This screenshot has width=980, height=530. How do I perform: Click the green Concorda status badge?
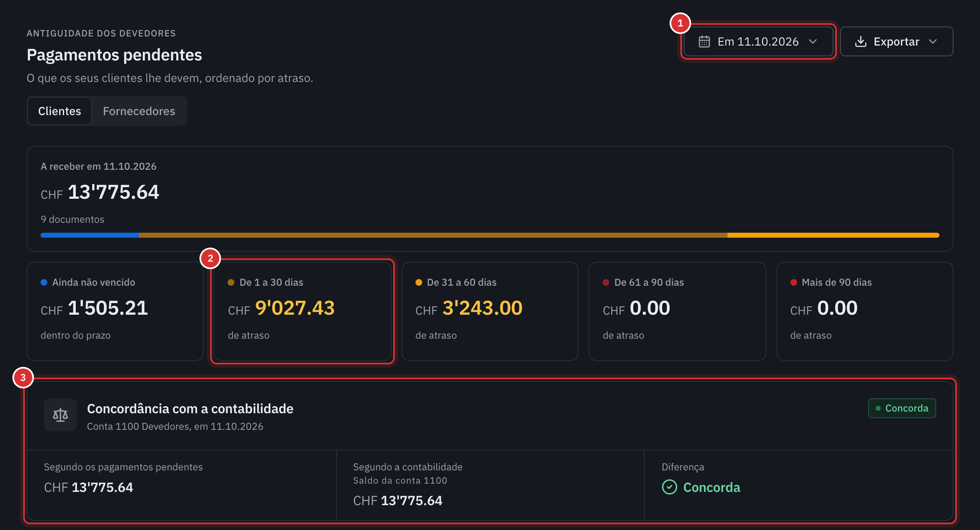(x=902, y=408)
